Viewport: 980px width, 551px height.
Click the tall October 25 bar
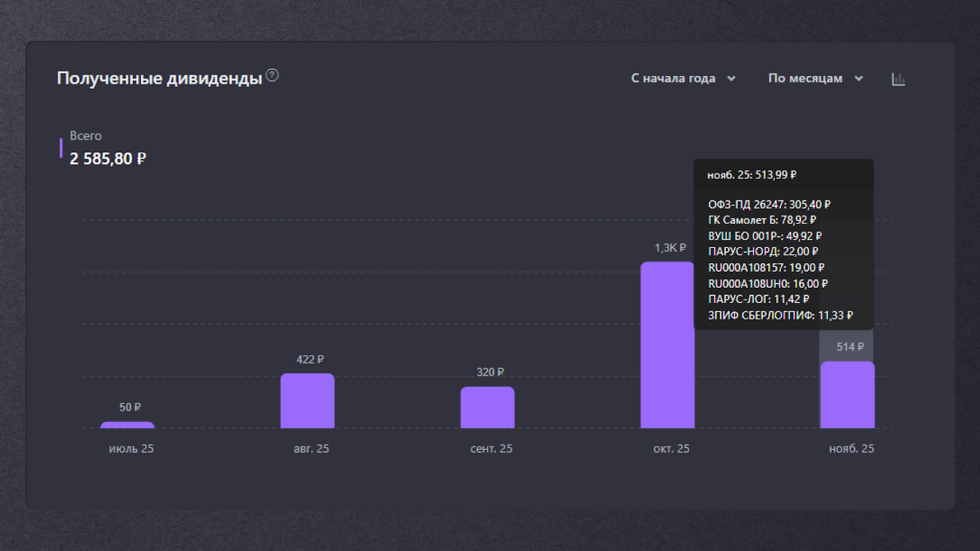(667, 345)
